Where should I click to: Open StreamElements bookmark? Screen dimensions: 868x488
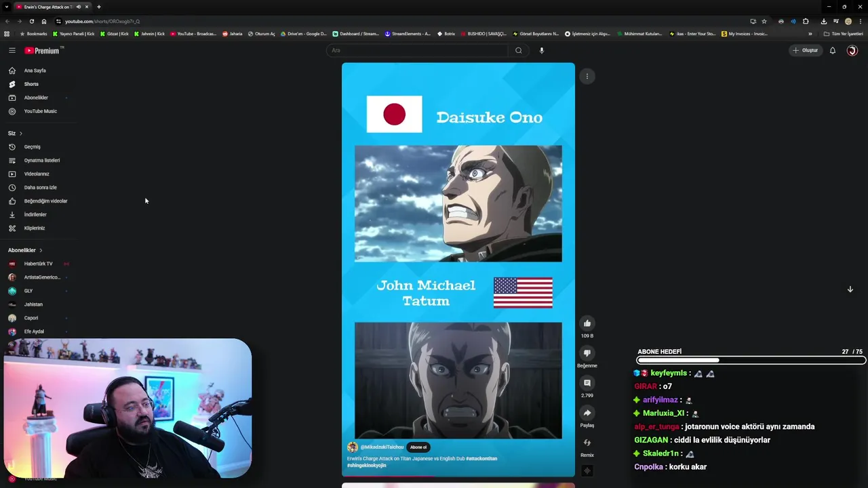[408, 34]
